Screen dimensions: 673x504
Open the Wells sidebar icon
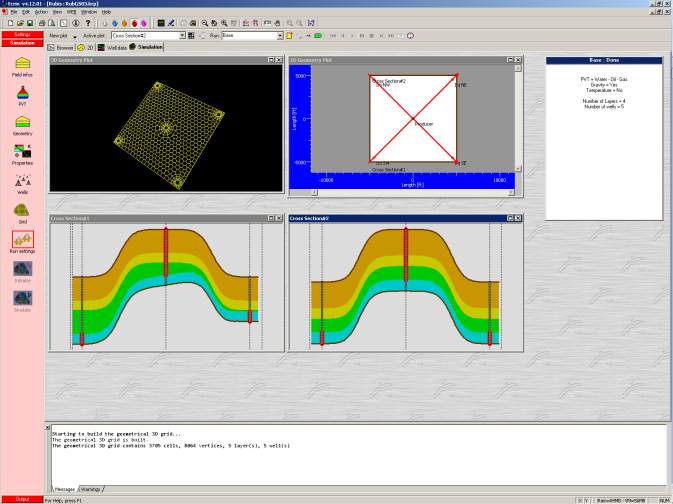click(22, 181)
